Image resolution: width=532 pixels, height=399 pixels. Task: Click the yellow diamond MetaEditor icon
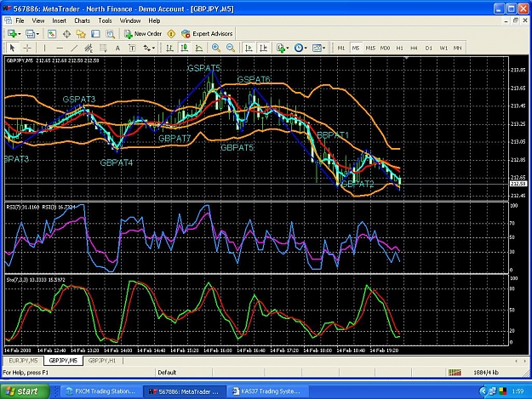[171, 34]
